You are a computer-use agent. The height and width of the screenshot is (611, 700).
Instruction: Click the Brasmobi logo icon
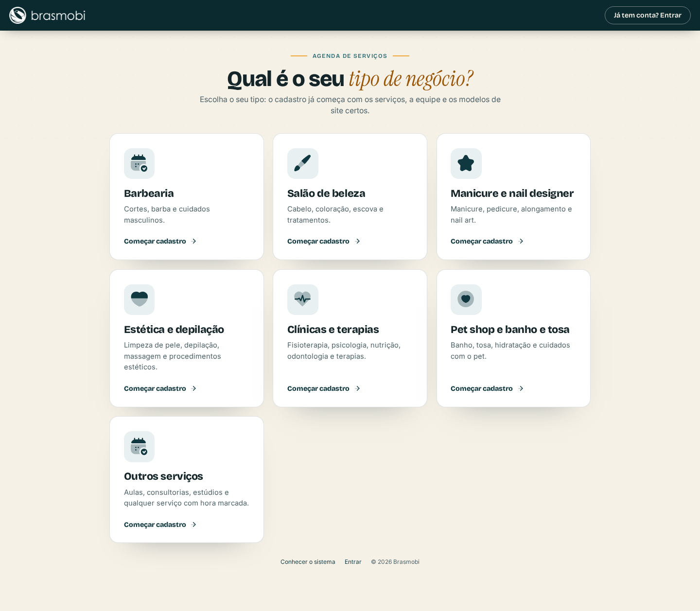[x=17, y=15]
